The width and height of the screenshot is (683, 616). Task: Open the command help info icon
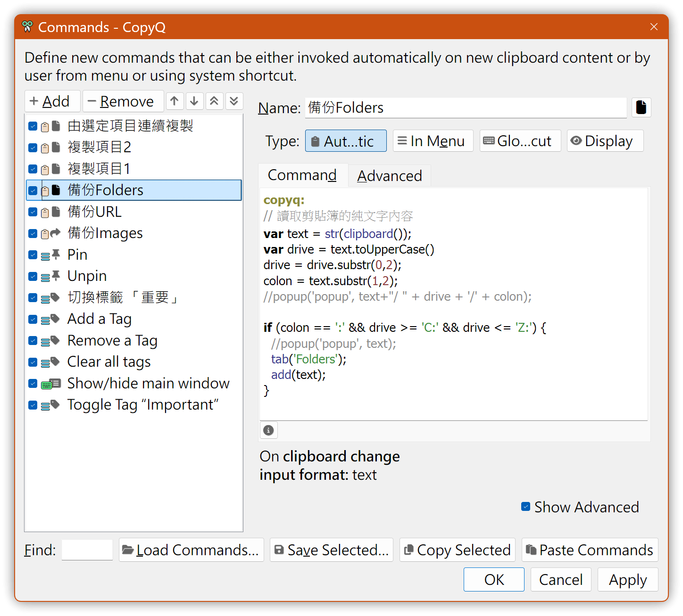tap(268, 430)
